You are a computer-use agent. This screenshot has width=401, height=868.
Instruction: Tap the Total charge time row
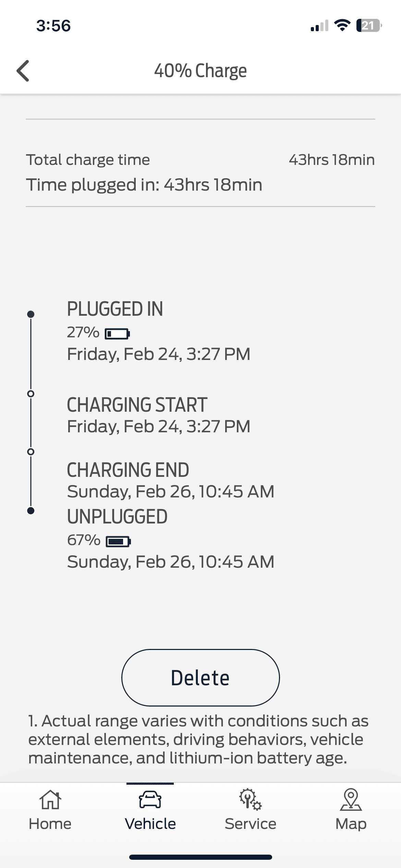point(88,160)
